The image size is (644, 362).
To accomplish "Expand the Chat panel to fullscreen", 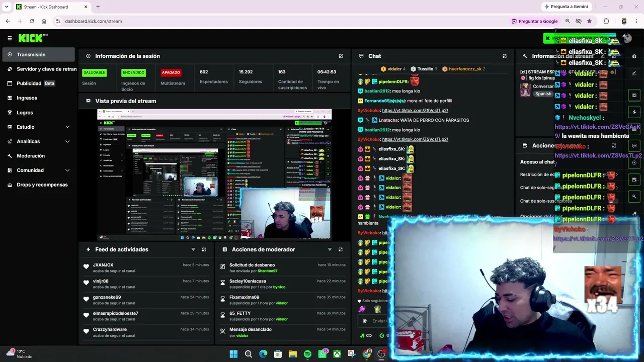I will pyautogui.click(x=505, y=56).
